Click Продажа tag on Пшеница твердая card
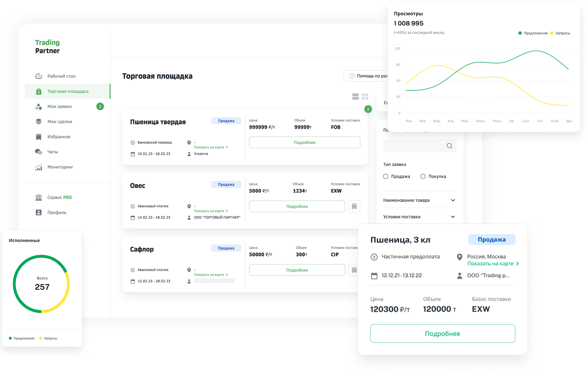This screenshot has width=588, height=374. (226, 121)
